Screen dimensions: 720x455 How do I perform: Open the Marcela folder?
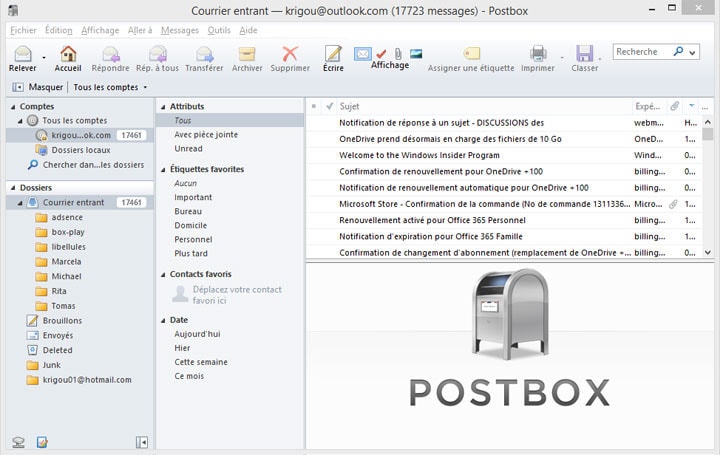click(66, 261)
